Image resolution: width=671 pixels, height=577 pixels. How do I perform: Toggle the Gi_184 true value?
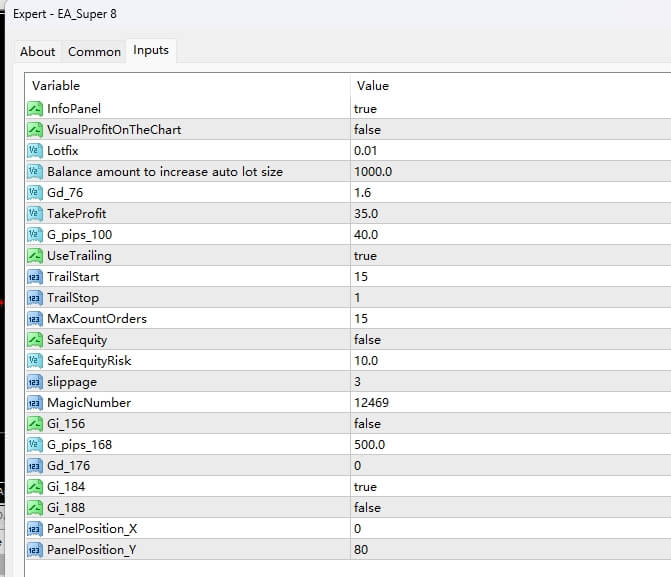pyautogui.click(x=365, y=486)
